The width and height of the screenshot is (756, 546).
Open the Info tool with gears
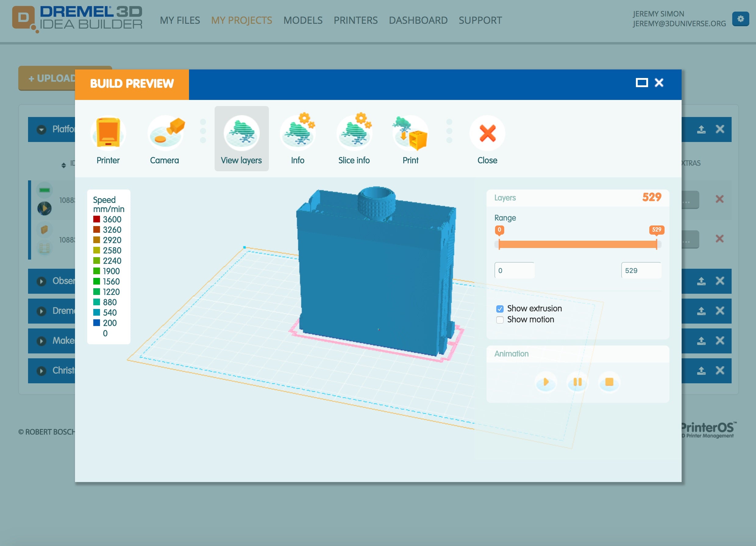[x=298, y=139]
